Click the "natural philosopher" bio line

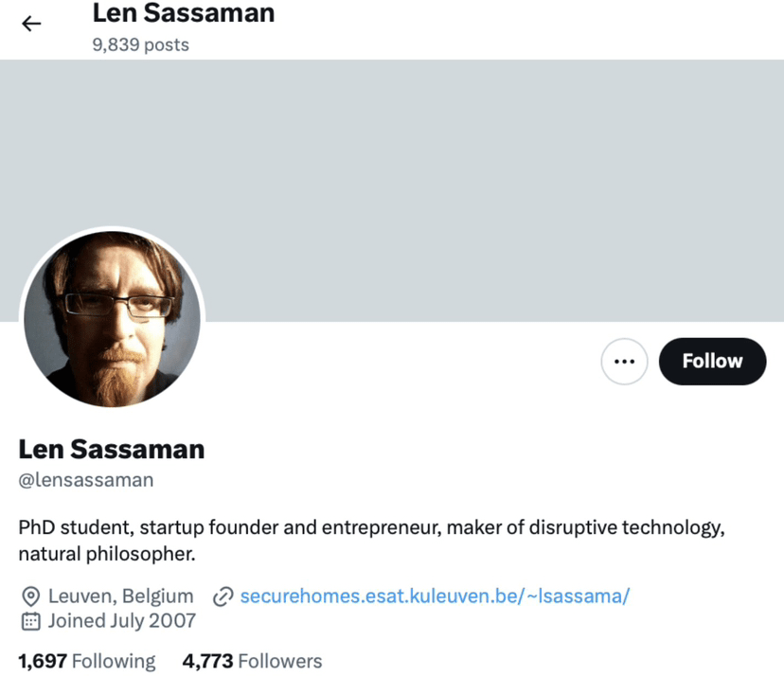(106, 553)
